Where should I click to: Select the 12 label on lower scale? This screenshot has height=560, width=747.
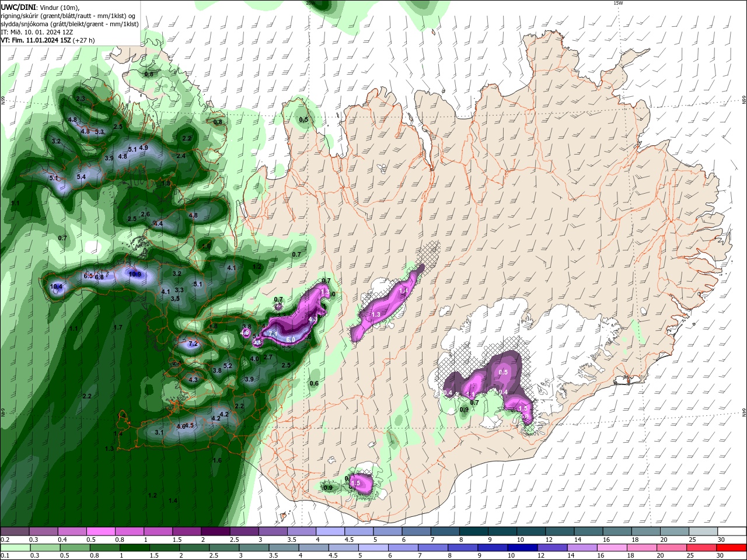tap(541, 556)
